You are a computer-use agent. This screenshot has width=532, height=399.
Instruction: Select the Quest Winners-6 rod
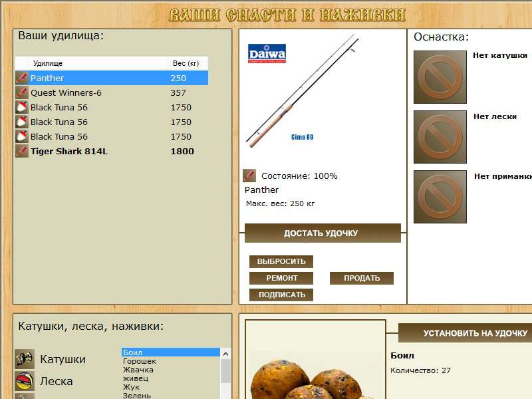112,92
